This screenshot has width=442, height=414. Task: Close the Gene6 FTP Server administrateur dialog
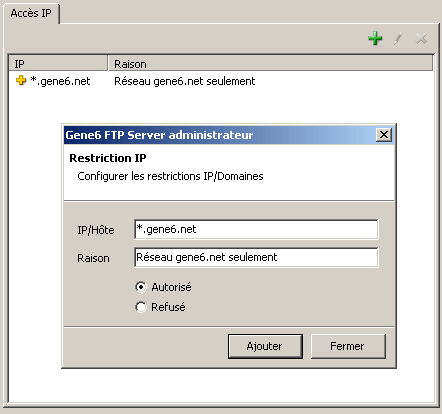tap(384, 135)
